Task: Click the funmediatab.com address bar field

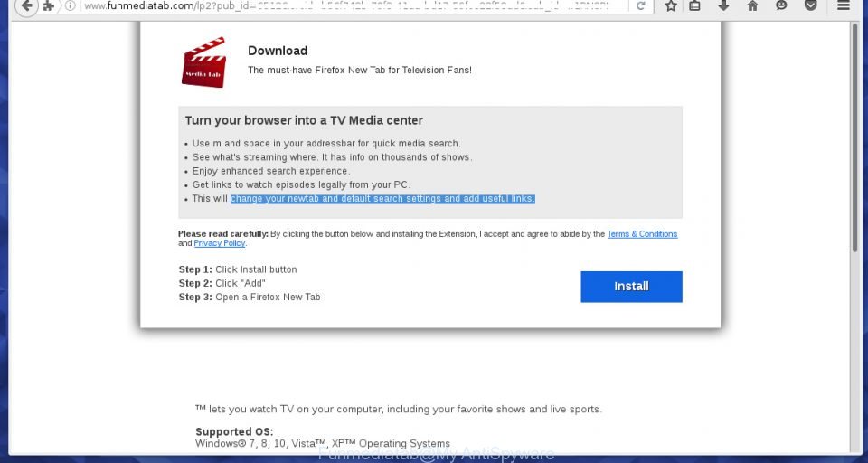Action: point(354,6)
